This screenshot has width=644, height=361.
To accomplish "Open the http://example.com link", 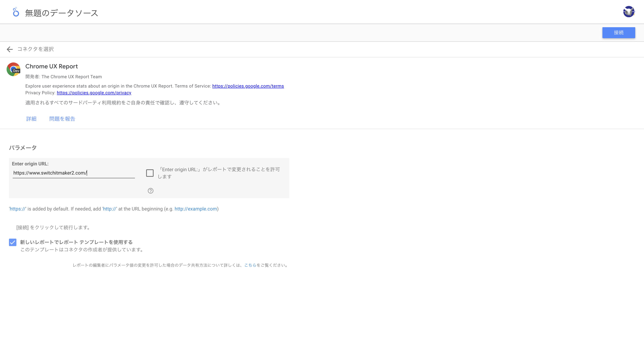I will pyautogui.click(x=196, y=209).
